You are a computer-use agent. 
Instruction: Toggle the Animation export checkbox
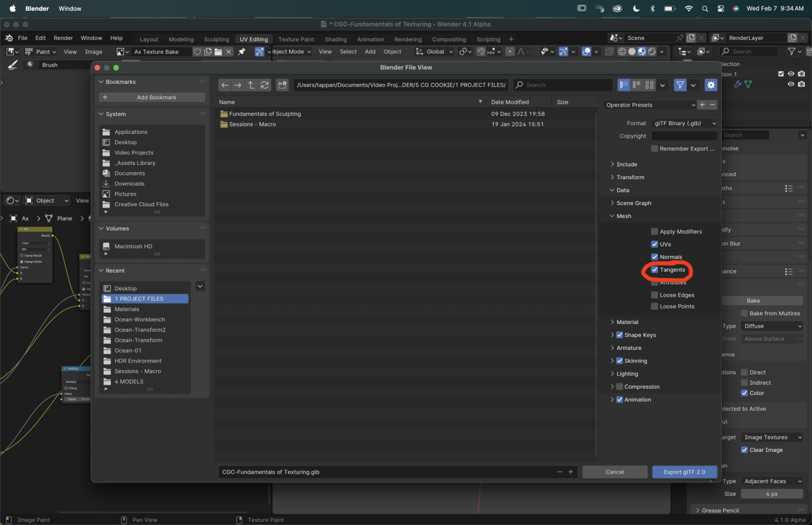620,400
